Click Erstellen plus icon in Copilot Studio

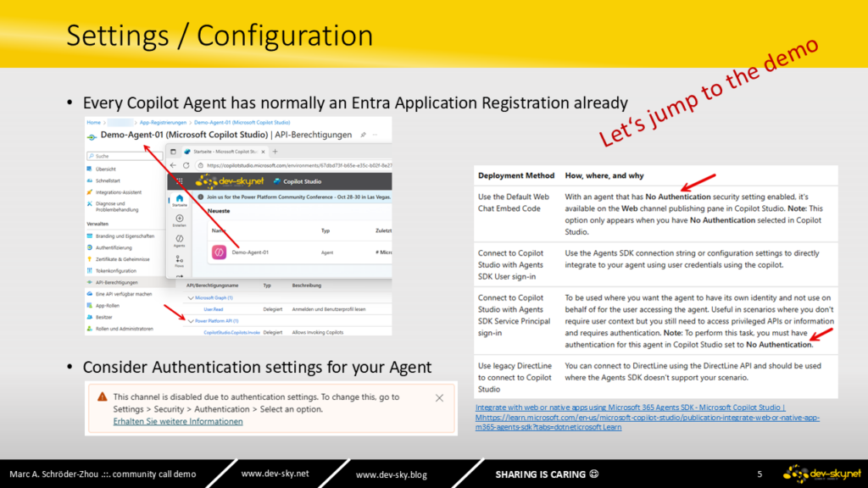[x=180, y=220]
